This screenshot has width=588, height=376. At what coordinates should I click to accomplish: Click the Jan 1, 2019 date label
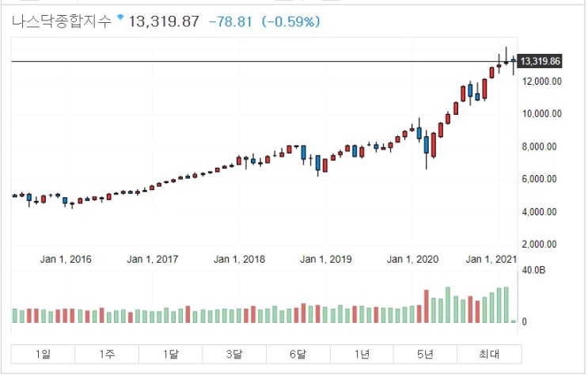(325, 260)
